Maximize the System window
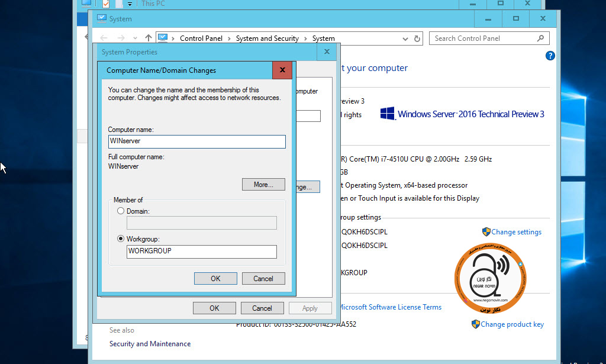 [x=515, y=18]
